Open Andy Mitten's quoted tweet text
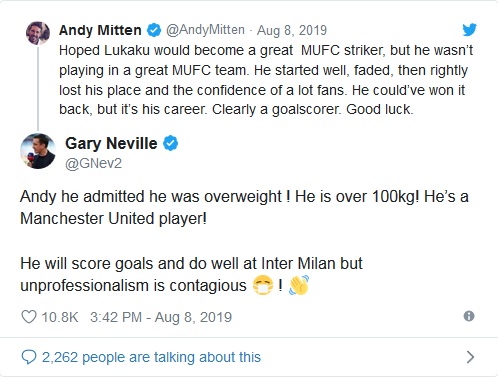The width and height of the screenshot is (498, 378). pos(266,80)
